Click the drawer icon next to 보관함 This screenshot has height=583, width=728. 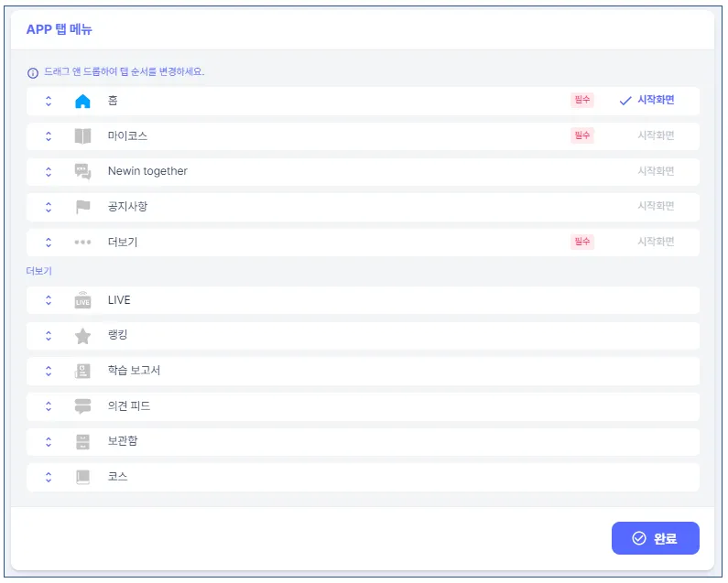coord(82,441)
